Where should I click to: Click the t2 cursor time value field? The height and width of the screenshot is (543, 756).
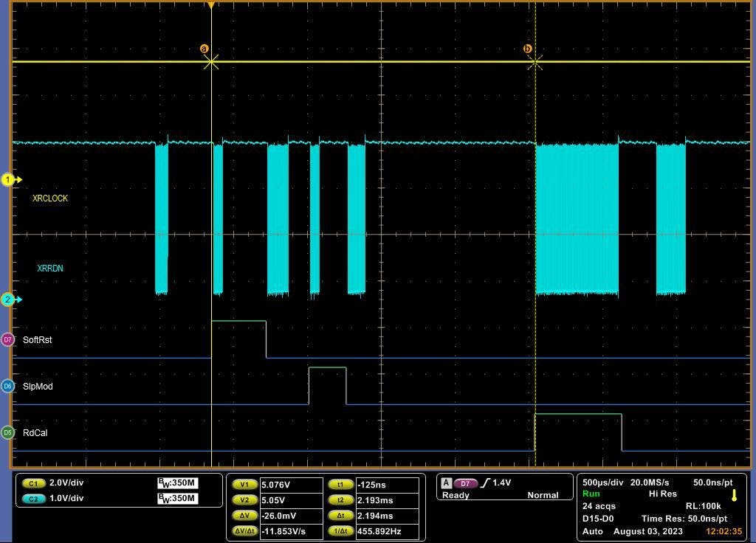click(x=386, y=500)
